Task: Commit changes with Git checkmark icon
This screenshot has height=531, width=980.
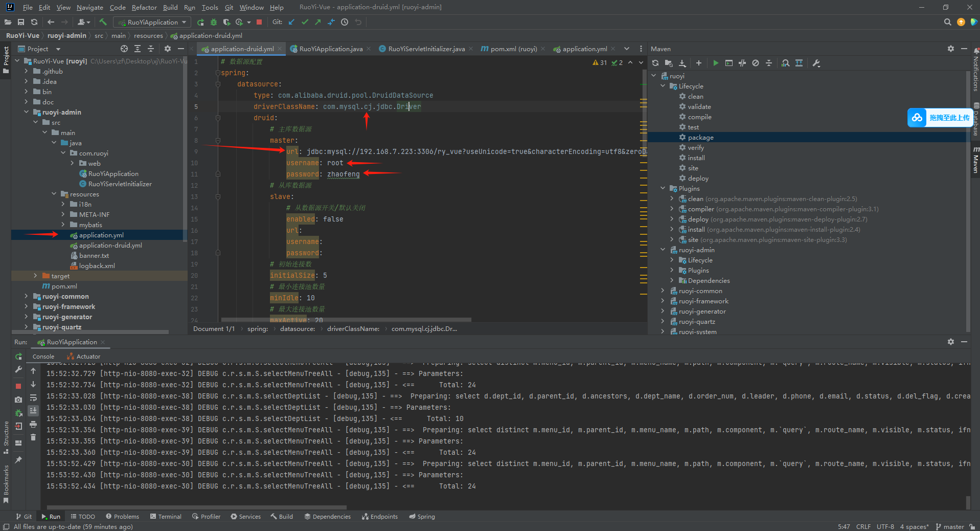Action: pyautogui.click(x=305, y=22)
